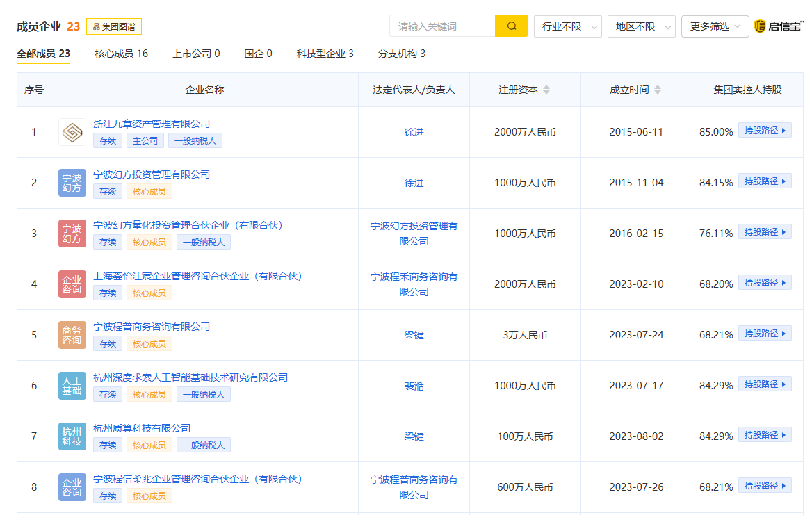Viewport: 812px width, 515px height.
Task: Open the 更多筛选 filter dropdown
Action: [715, 26]
